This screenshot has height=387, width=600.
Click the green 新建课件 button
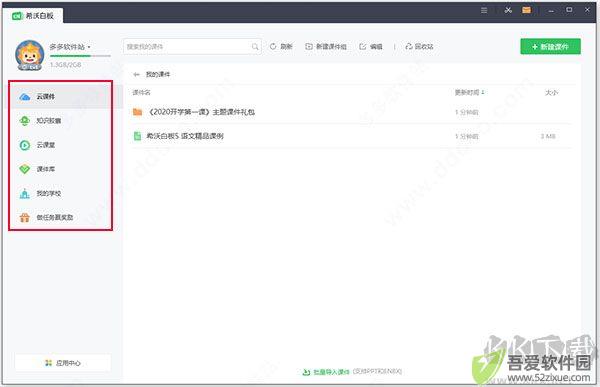pos(550,46)
